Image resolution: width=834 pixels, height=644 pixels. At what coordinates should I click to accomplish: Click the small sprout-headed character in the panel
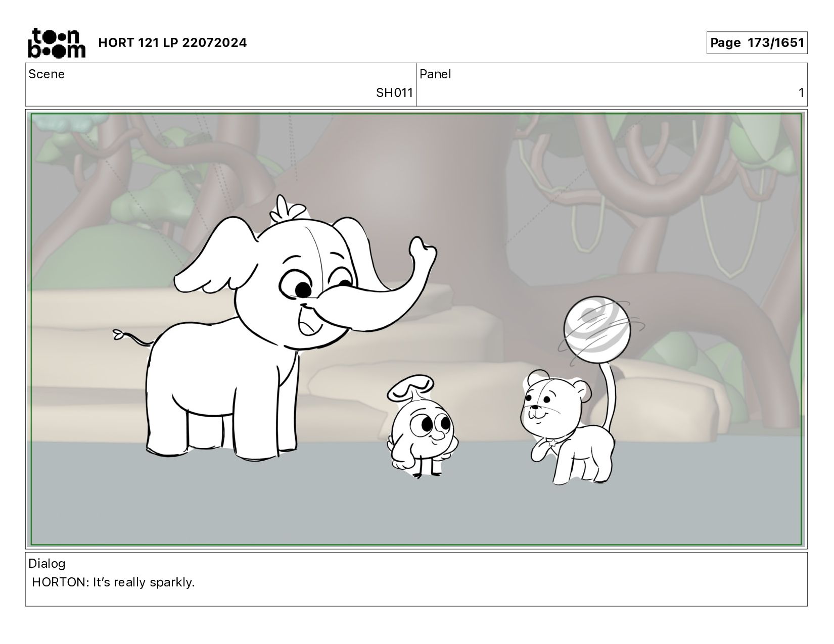click(x=423, y=427)
